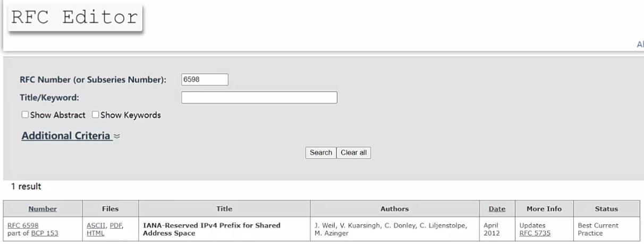Open the HTML file version
This screenshot has height=244, width=644.
pos(95,233)
